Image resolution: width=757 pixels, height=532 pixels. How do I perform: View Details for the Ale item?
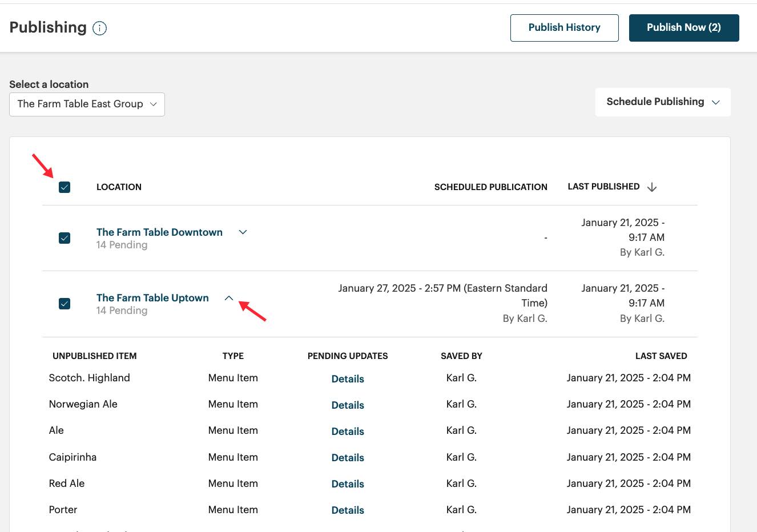coord(348,432)
